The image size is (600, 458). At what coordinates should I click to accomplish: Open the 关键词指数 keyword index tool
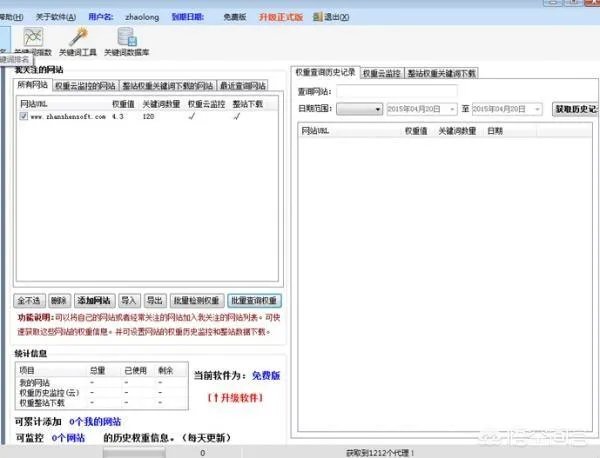[33, 42]
